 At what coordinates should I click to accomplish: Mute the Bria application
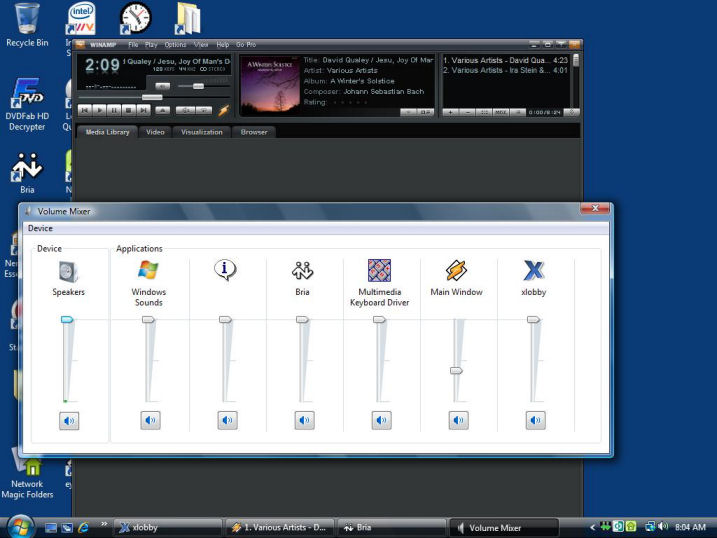305,420
